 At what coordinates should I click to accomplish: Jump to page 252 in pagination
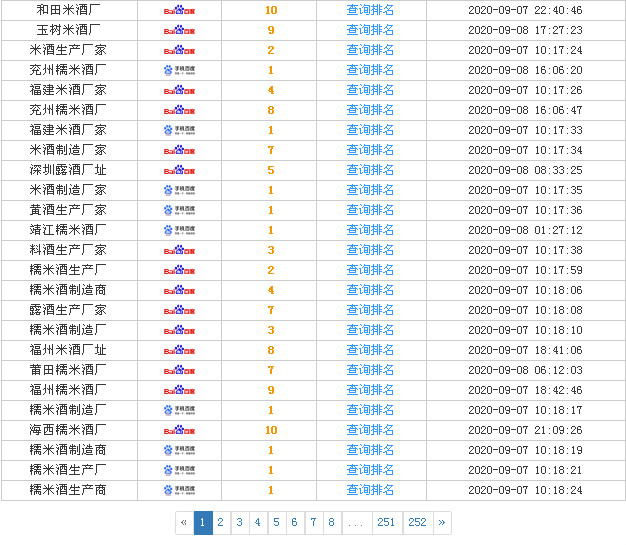click(417, 522)
